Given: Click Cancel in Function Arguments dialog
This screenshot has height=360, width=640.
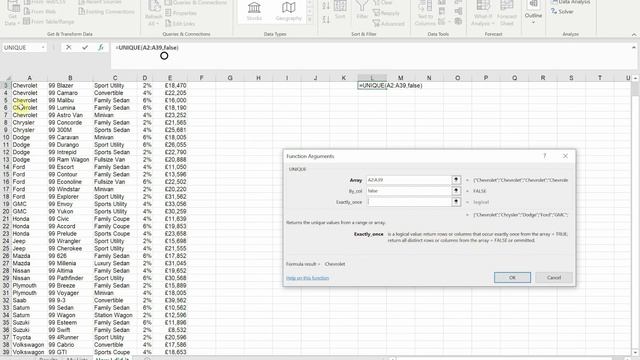Looking at the screenshot, I should pyautogui.click(x=554, y=278).
